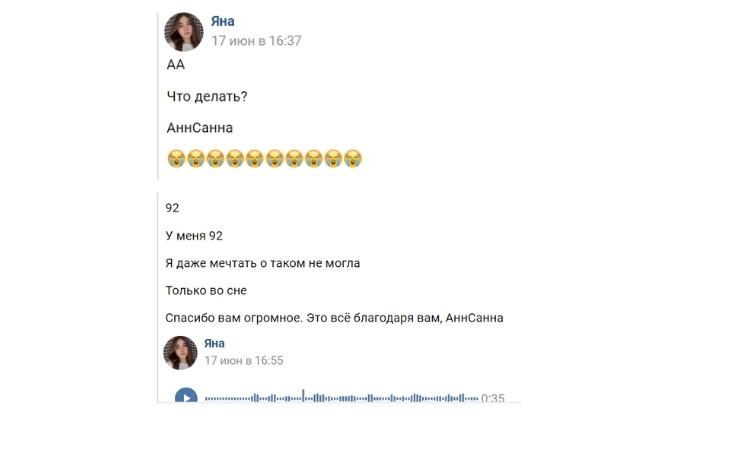Click the name Яна above the voice message

coord(214,343)
